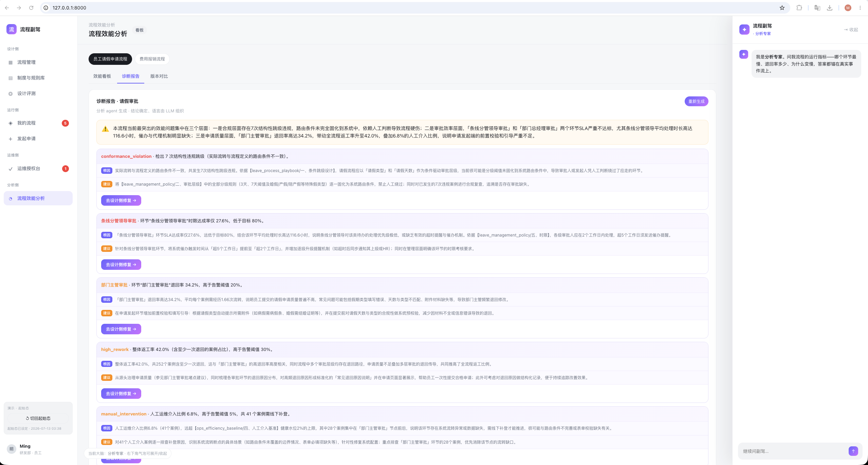
Task: Open the browser three-dot menu
Action: [x=860, y=8]
